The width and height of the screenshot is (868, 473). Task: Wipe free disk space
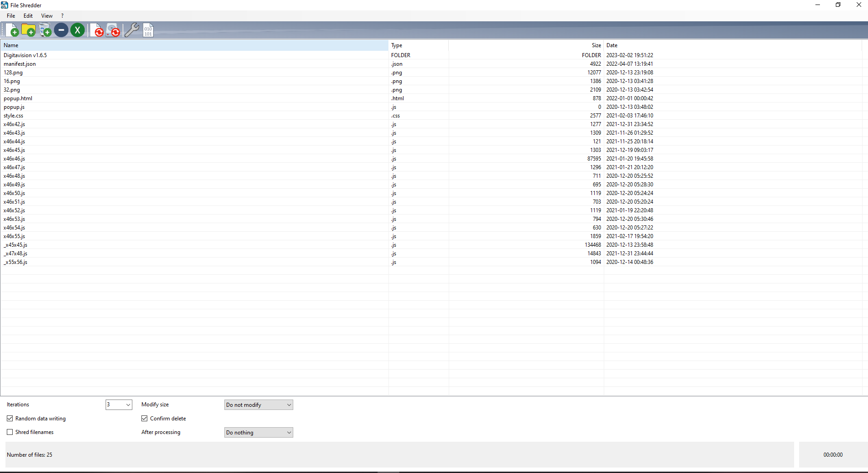click(x=114, y=30)
